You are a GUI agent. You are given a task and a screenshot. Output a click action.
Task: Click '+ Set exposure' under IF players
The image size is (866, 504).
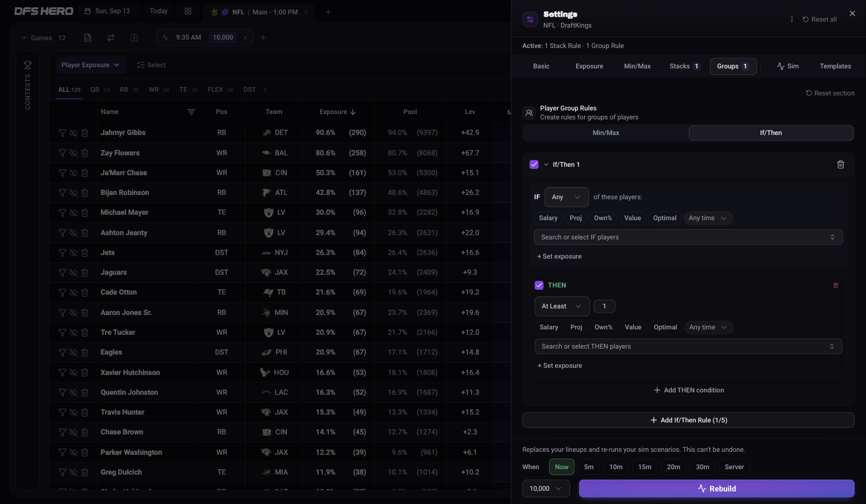[559, 256]
